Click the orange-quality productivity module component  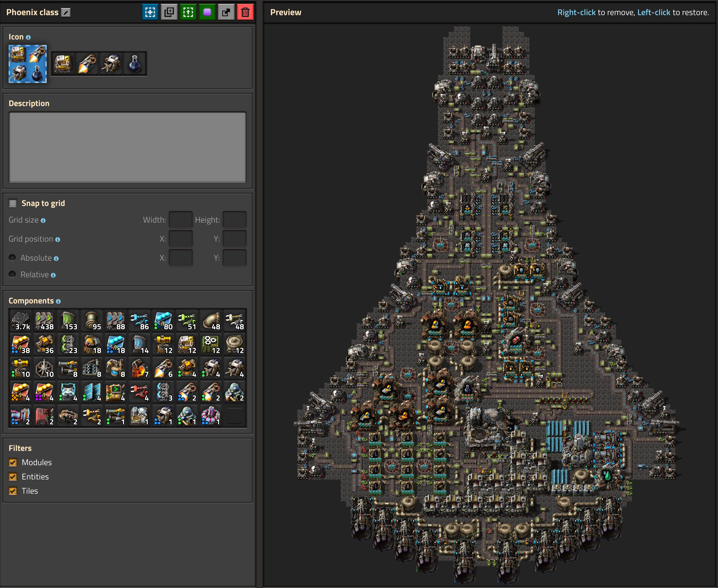pos(21,392)
